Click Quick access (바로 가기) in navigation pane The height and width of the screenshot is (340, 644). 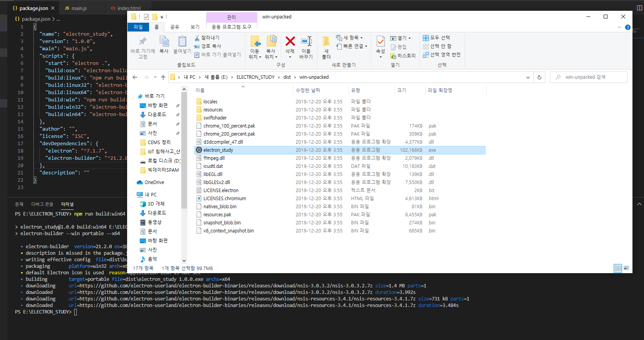tap(154, 96)
